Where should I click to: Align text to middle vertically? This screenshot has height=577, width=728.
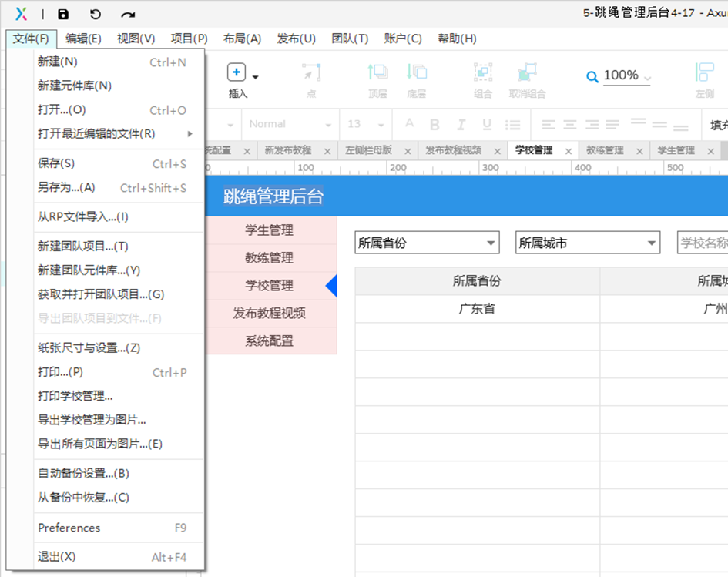click(x=659, y=124)
